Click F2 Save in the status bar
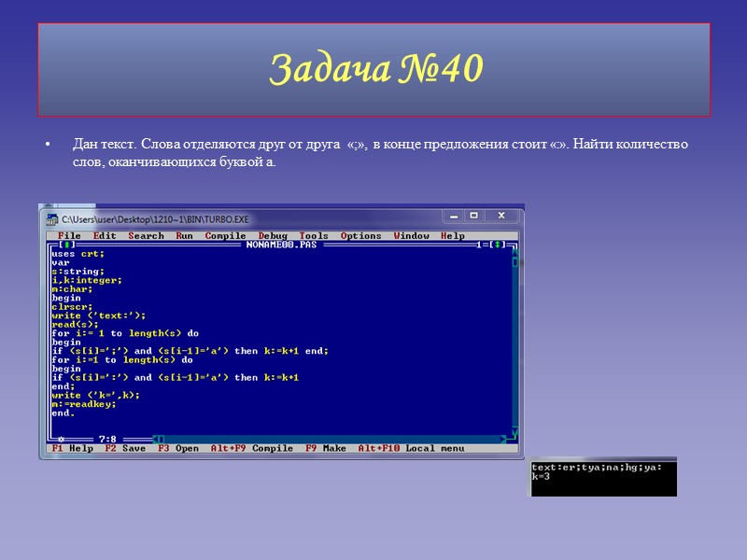The height and width of the screenshot is (560, 747). [x=125, y=448]
